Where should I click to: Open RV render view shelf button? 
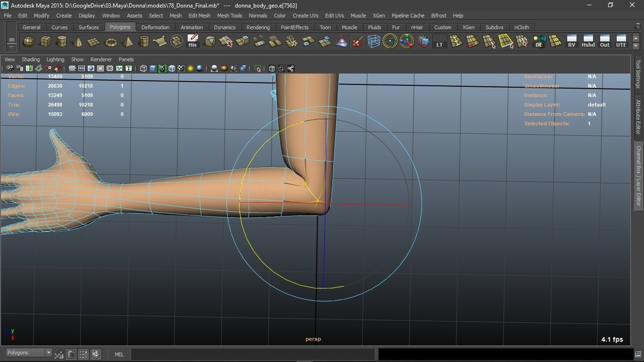click(x=571, y=41)
